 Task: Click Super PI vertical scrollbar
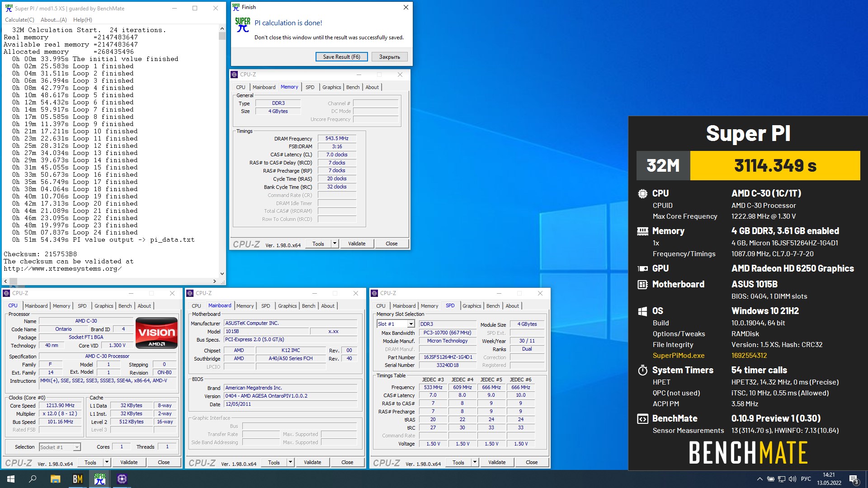(x=222, y=151)
